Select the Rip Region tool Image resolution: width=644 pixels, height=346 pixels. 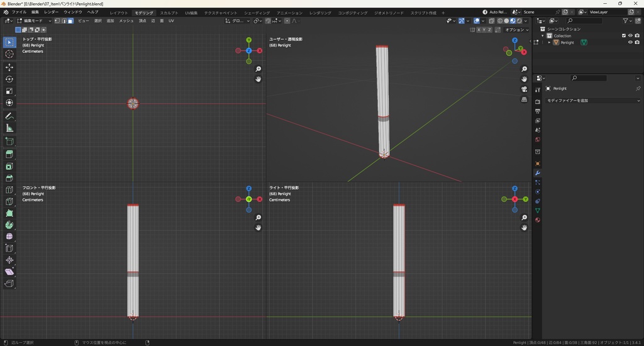coord(9,284)
